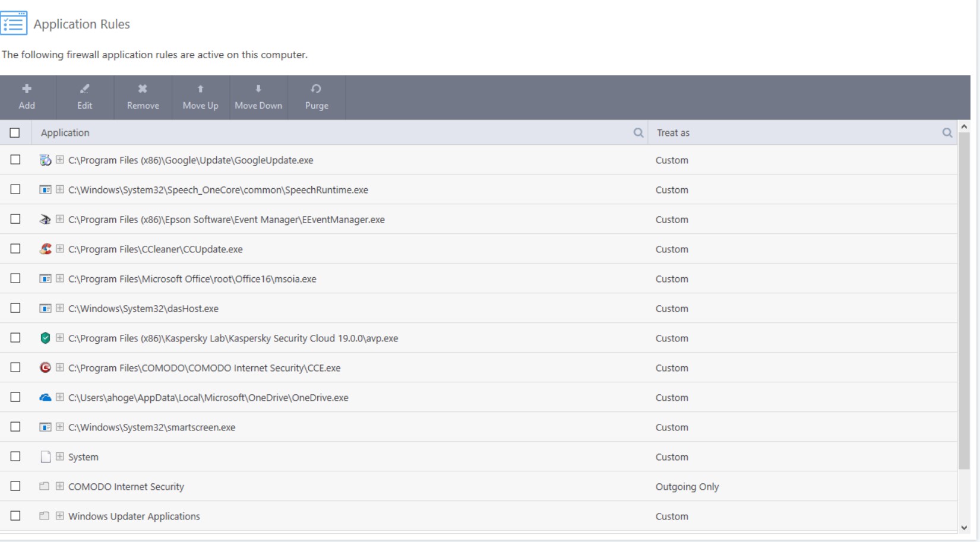Click the Treat as column header

[x=673, y=133]
